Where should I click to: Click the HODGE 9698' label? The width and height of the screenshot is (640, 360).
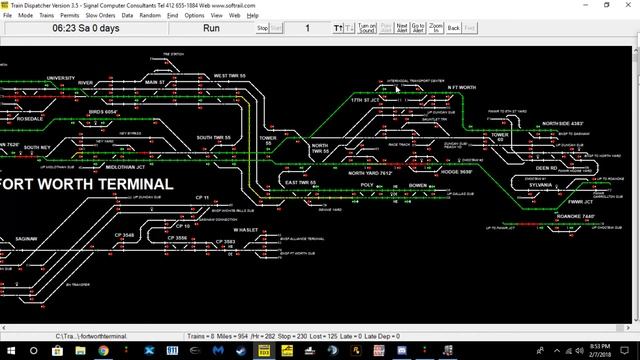[457, 172]
